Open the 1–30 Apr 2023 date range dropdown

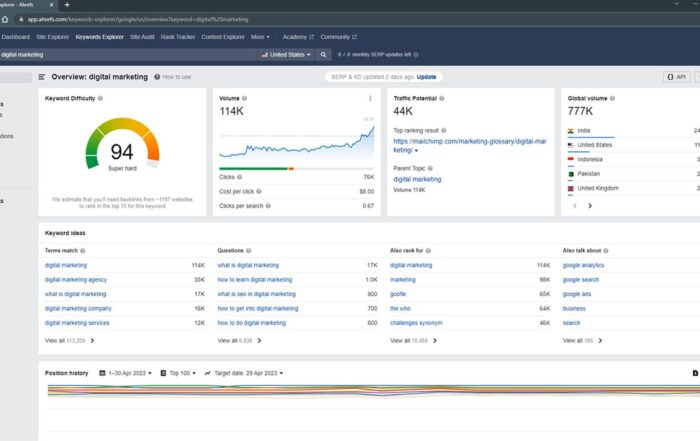click(x=125, y=373)
